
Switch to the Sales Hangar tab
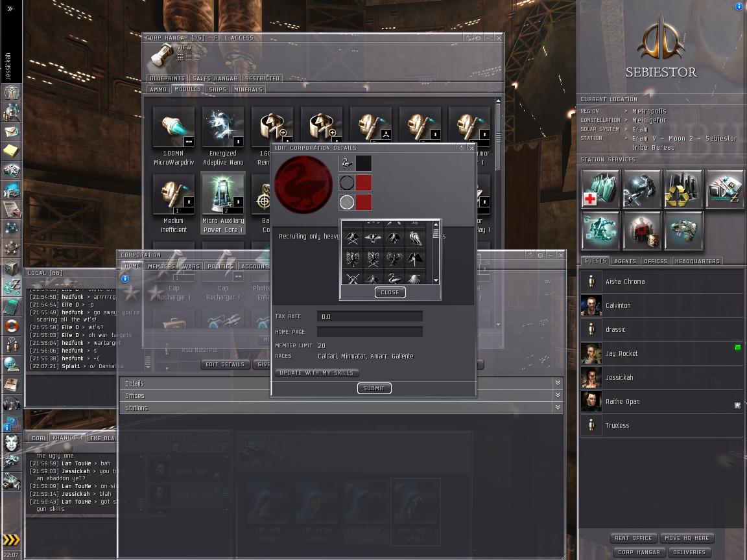coord(215,78)
